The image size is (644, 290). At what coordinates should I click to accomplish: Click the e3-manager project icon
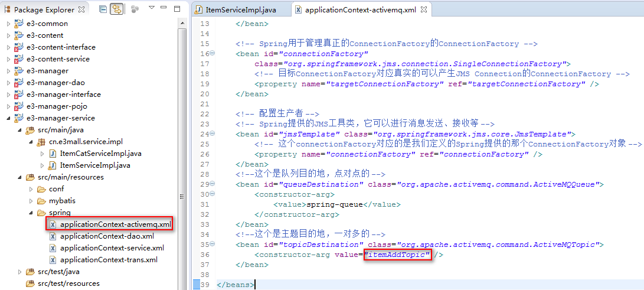click(19, 71)
